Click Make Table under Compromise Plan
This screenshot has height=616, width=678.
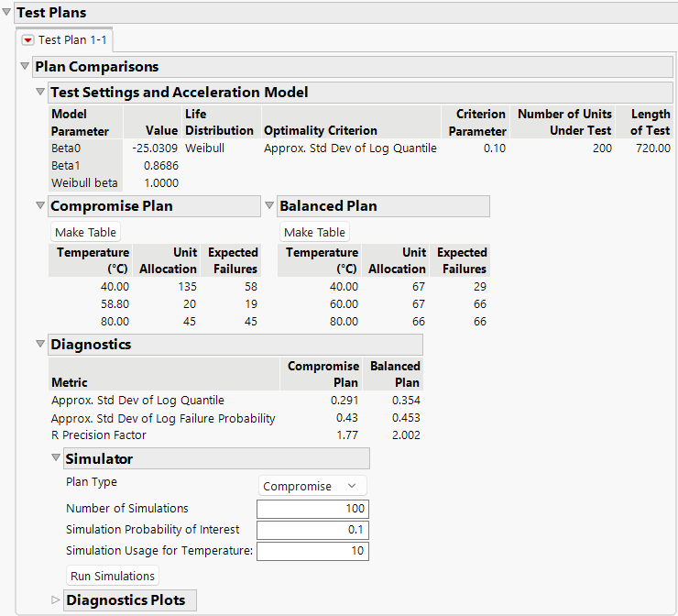point(85,232)
